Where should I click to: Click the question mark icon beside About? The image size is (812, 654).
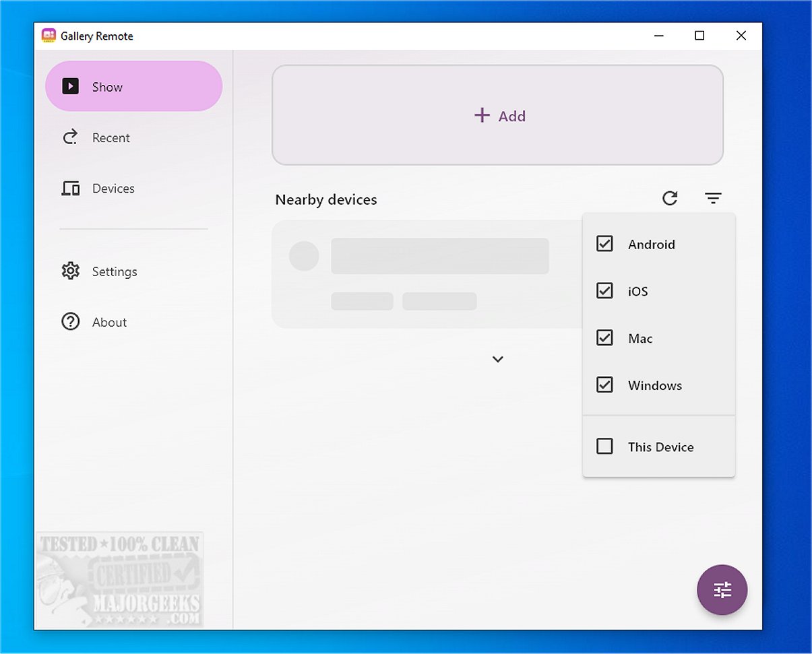[x=70, y=322]
